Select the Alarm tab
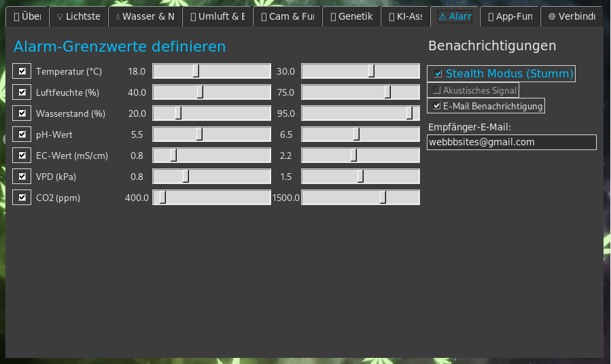Image resolution: width=611 pixels, height=364 pixels. click(x=455, y=16)
